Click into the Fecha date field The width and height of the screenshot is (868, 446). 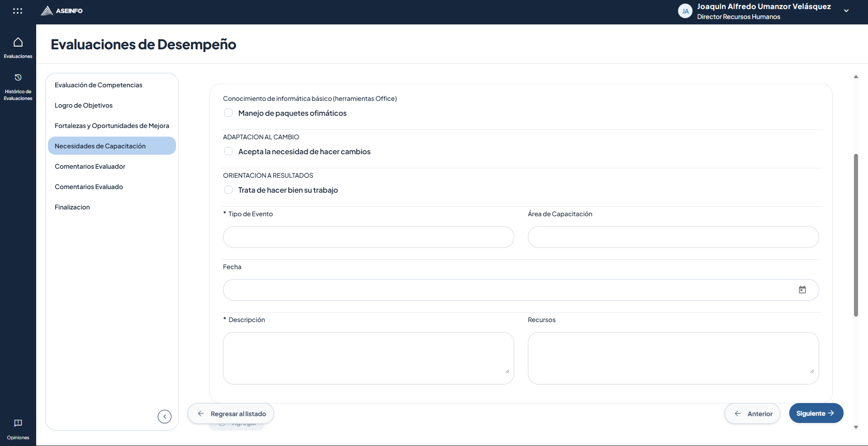tap(521, 290)
